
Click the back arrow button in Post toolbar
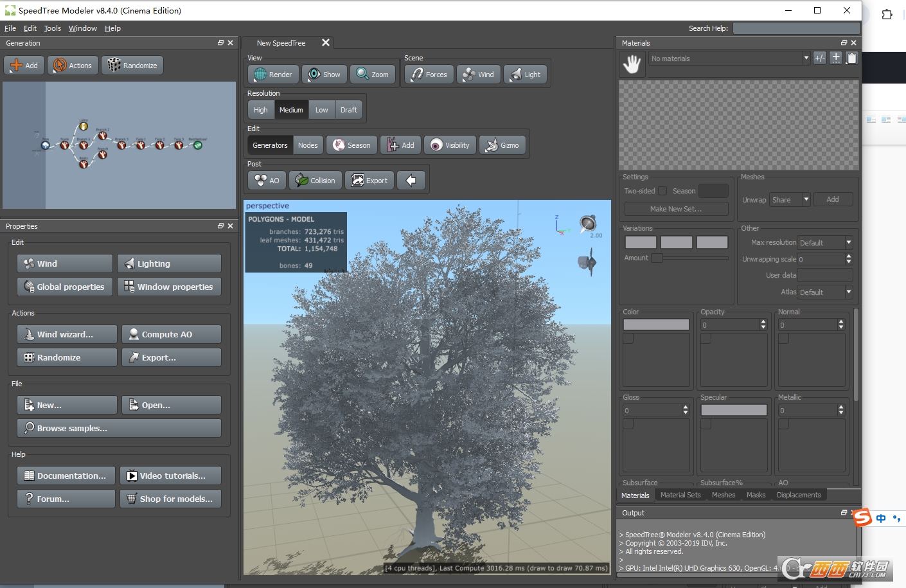point(411,181)
